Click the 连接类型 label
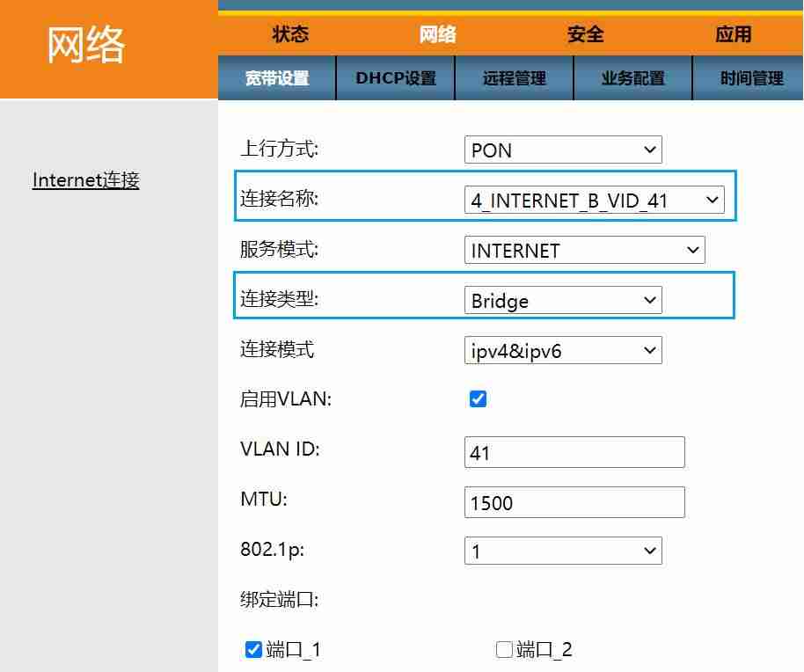Image resolution: width=804 pixels, height=672 pixels. coord(280,299)
